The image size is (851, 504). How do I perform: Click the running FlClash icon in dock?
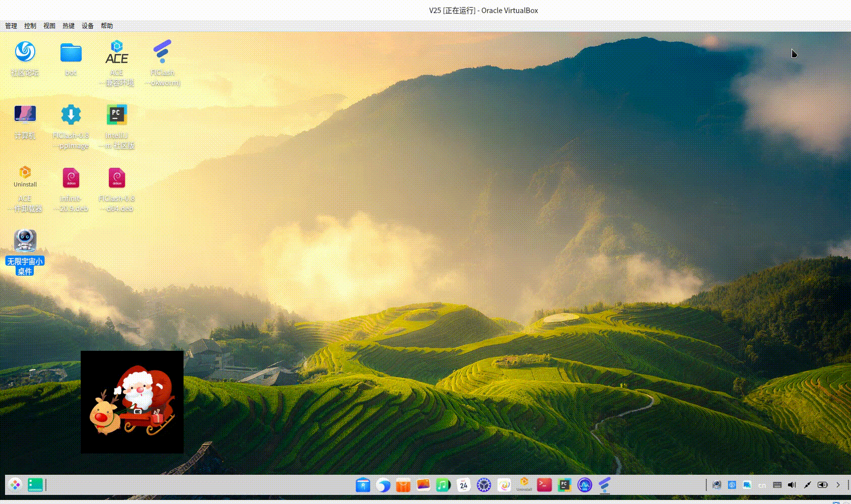604,485
